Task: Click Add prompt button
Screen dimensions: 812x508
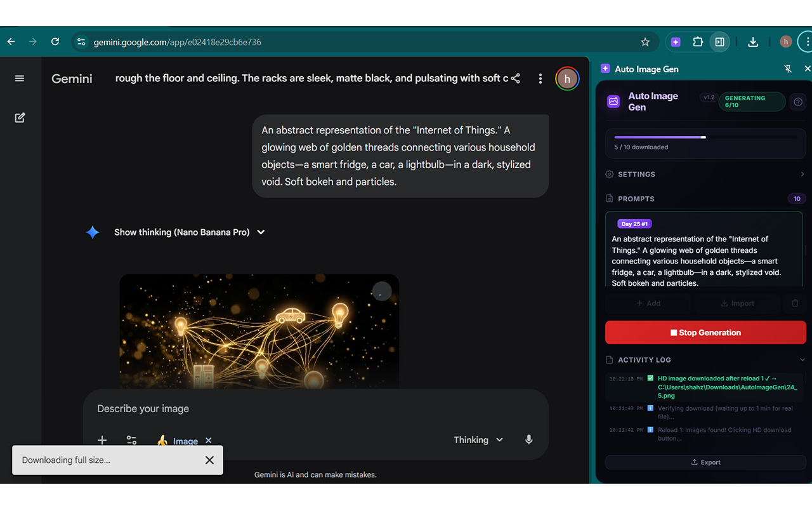Action: click(648, 304)
